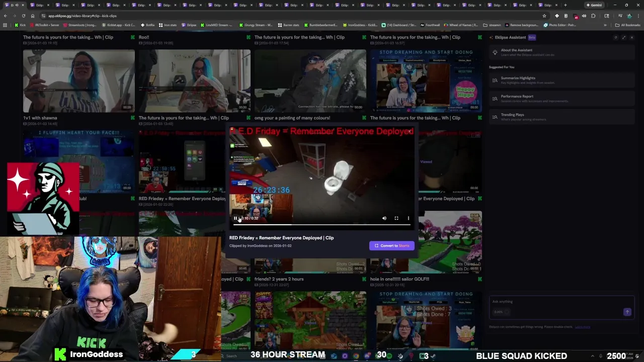Click the Beta badge beside Eklipse Assistant
The image size is (644, 362).
(x=532, y=37)
